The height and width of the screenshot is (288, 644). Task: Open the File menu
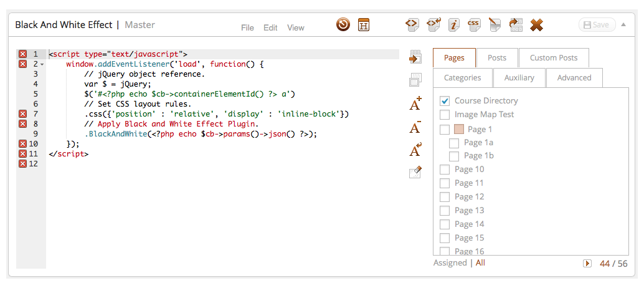point(247,28)
